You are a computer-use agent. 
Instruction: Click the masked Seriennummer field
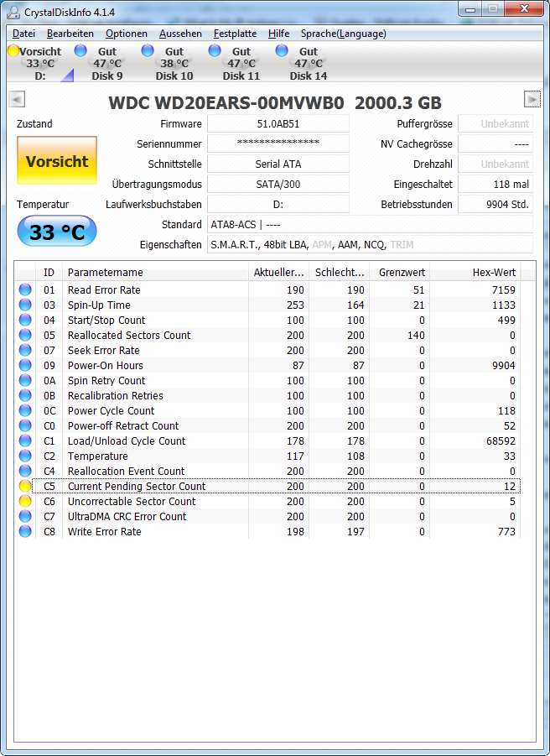coord(278,143)
